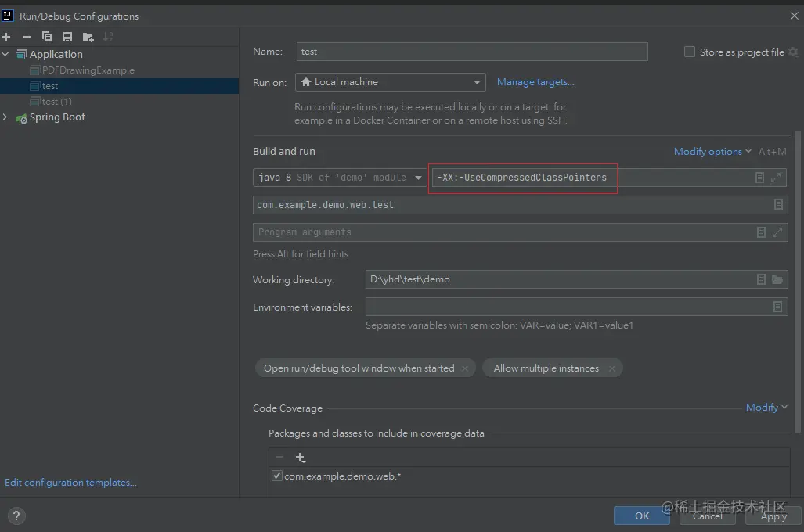The height and width of the screenshot is (532, 804).
Task: Open the java 8 SDK module dropdown
Action: 340,178
